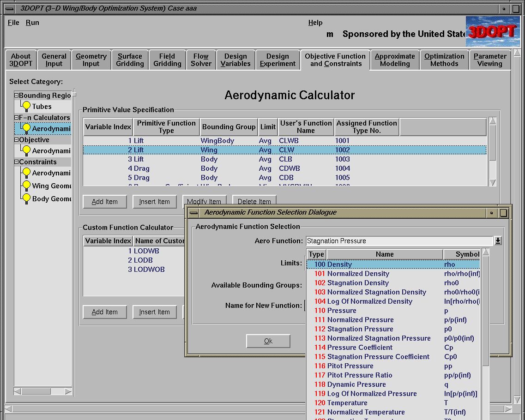The width and height of the screenshot is (525, 420).
Task: Choose 121 Normalized Temperature in list
Action: click(393, 412)
